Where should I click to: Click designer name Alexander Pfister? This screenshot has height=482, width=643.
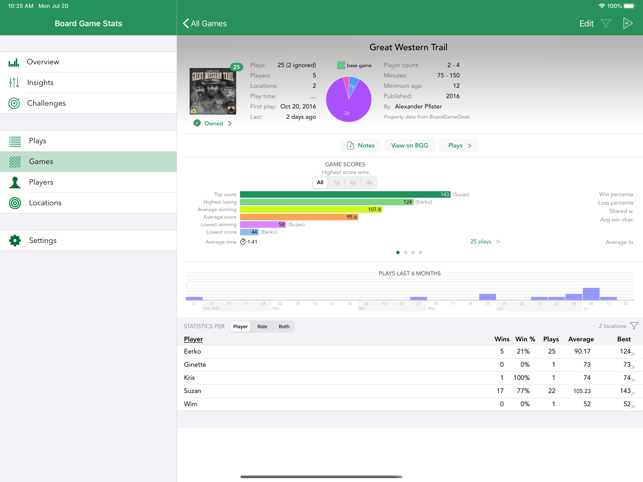[418, 107]
